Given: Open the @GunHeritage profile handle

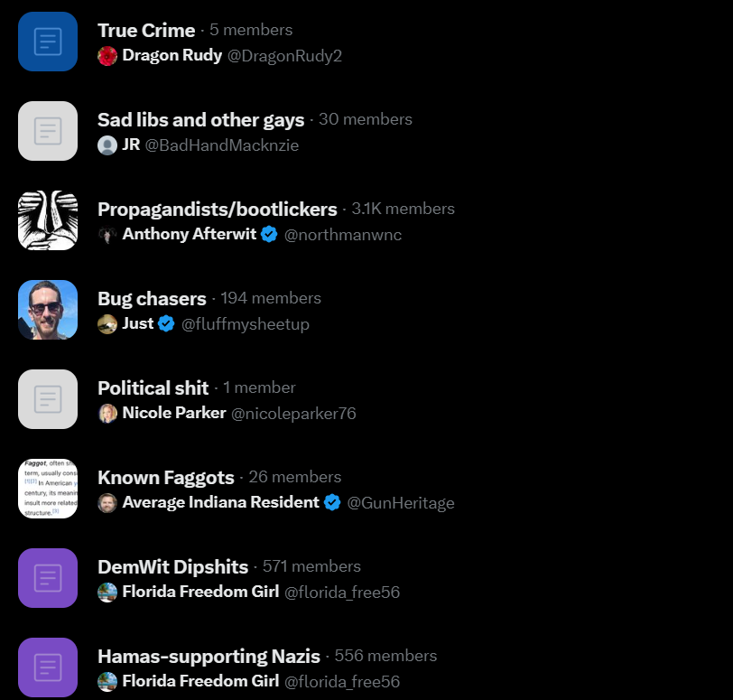Looking at the screenshot, I should tap(401, 503).
